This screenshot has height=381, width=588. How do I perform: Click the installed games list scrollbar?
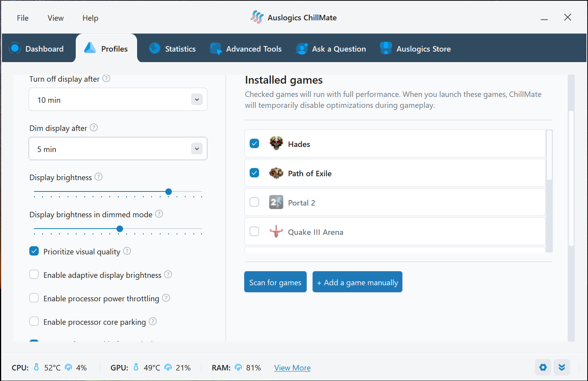[549, 155]
